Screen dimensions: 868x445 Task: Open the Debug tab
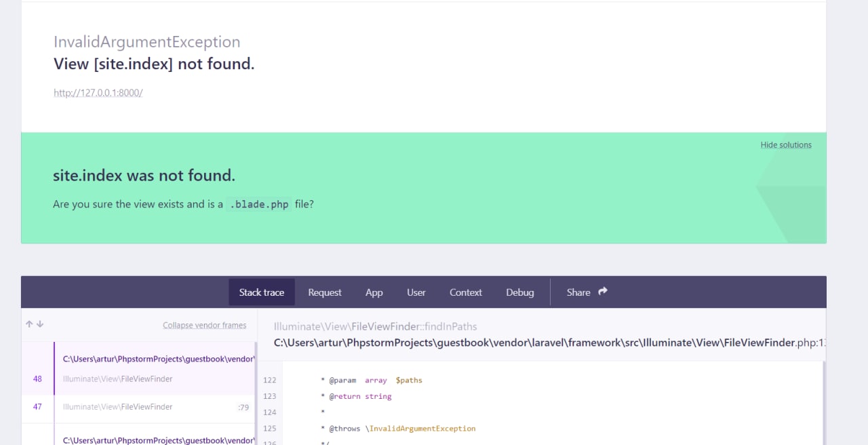pyautogui.click(x=520, y=292)
